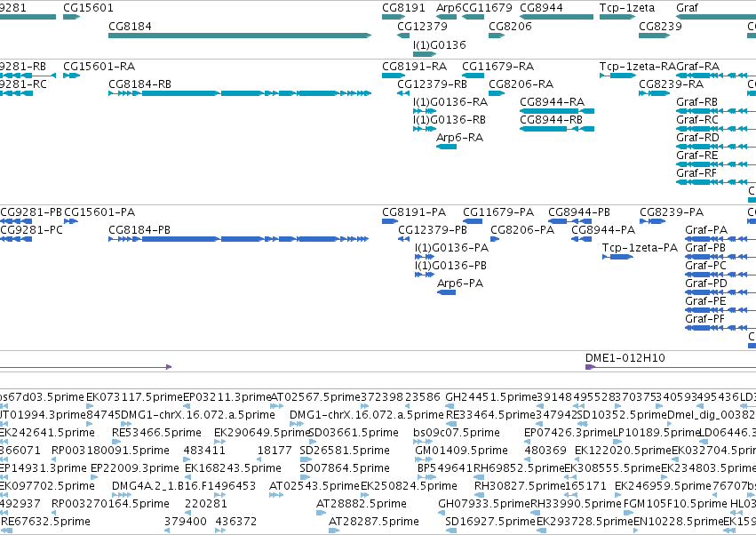Select the CG12379-PB protein label
756x535 pixels.
pos(433,229)
